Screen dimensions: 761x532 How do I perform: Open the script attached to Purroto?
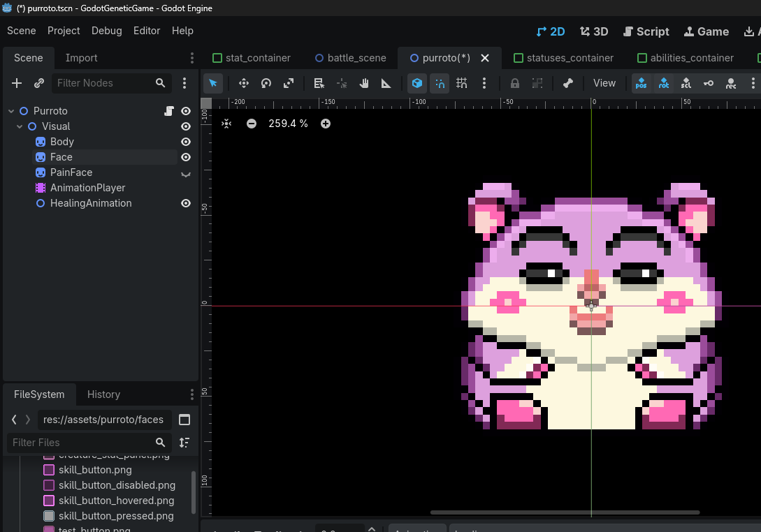pos(168,111)
